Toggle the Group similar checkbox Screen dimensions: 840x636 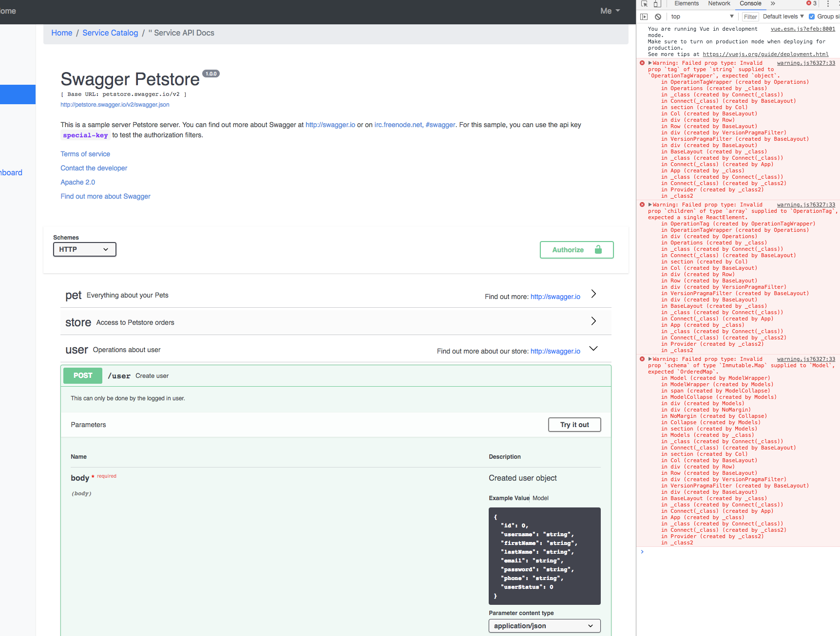[x=811, y=16]
